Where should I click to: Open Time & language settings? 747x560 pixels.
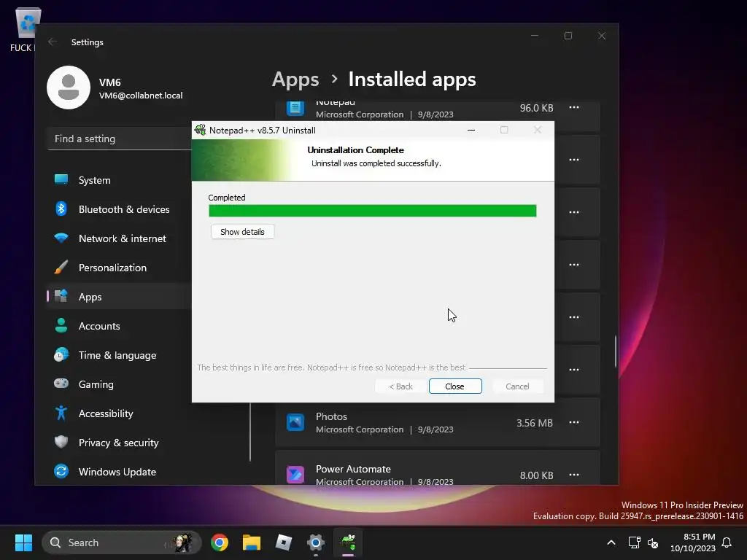pyautogui.click(x=119, y=355)
